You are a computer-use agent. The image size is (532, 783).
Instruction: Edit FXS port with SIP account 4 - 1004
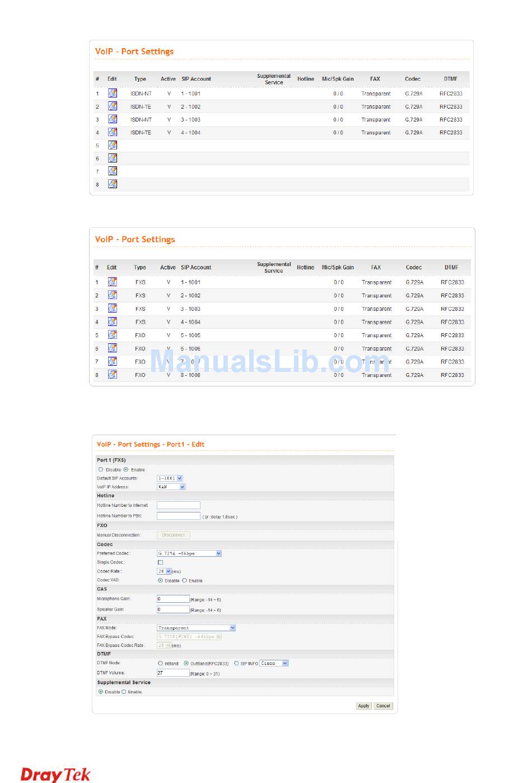click(x=113, y=321)
